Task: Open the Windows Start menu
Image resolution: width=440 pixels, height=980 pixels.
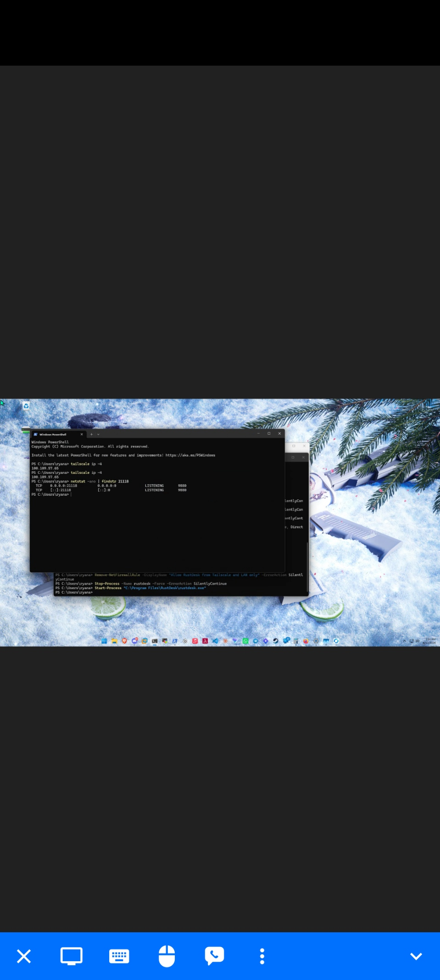Action: [x=104, y=641]
